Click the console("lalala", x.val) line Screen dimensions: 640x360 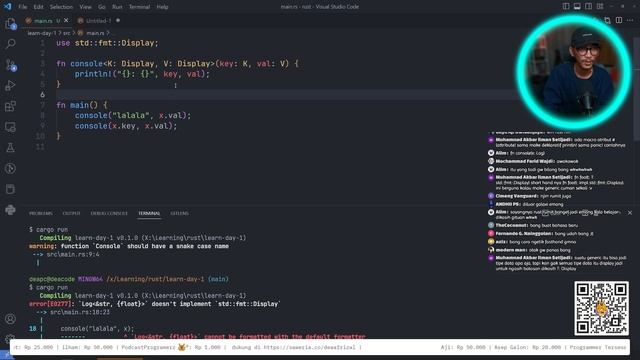click(x=133, y=116)
